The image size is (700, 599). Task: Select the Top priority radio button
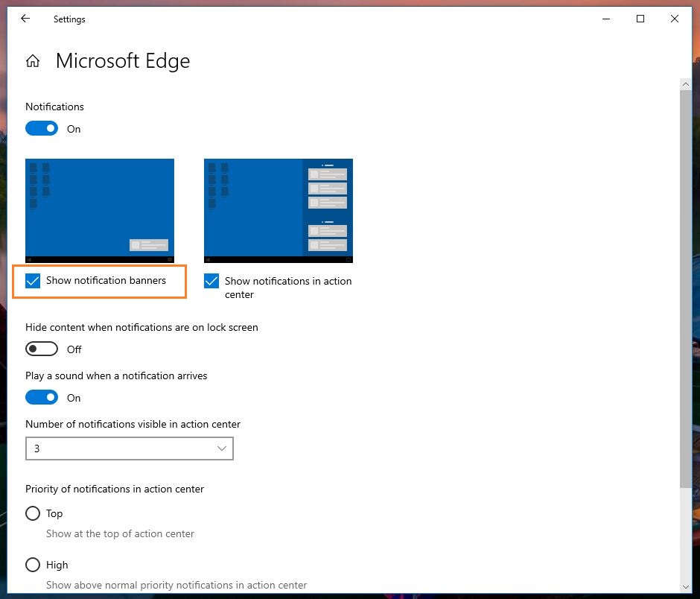point(33,513)
